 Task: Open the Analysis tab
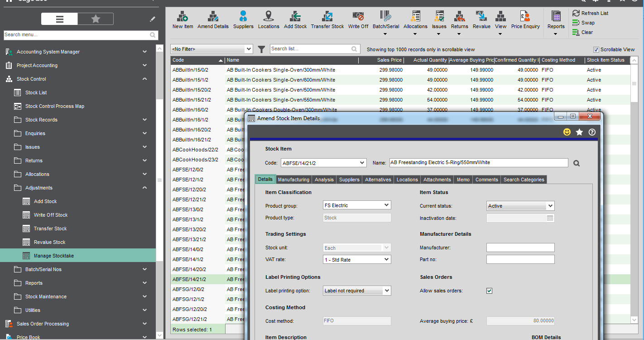tap(324, 180)
